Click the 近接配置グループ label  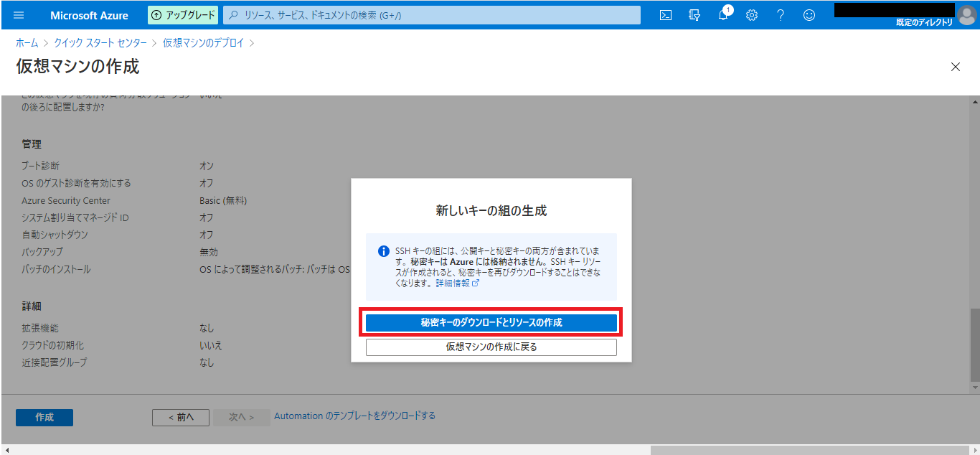(x=55, y=362)
